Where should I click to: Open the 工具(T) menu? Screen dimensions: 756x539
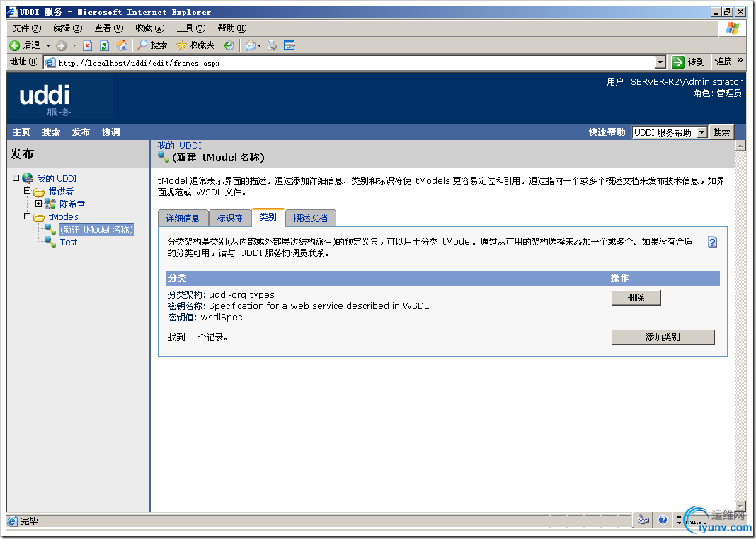click(x=191, y=28)
